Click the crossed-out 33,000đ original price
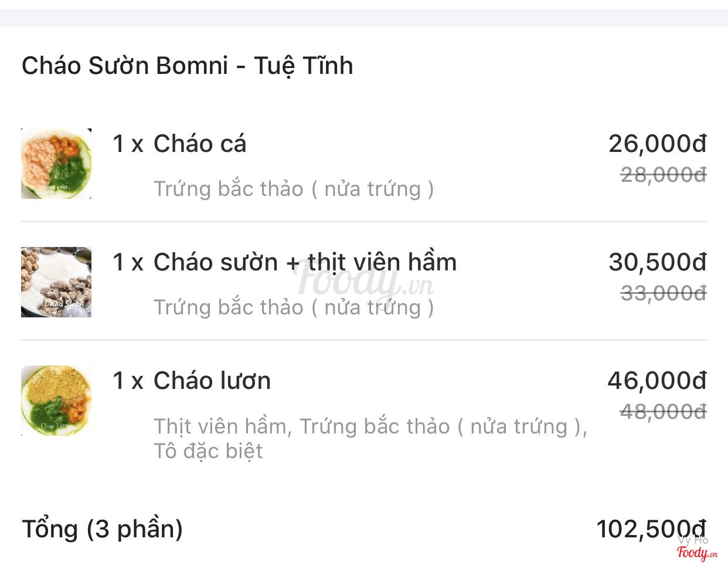The image size is (728, 569). click(x=664, y=293)
